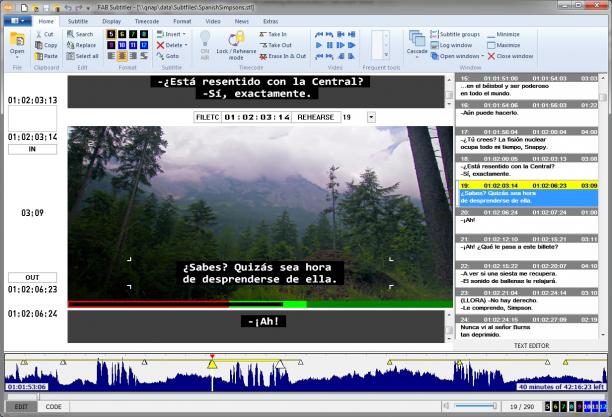Switch to the Video ribbon tab
The height and width of the screenshot is (417, 612).
[x=213, y=21]
